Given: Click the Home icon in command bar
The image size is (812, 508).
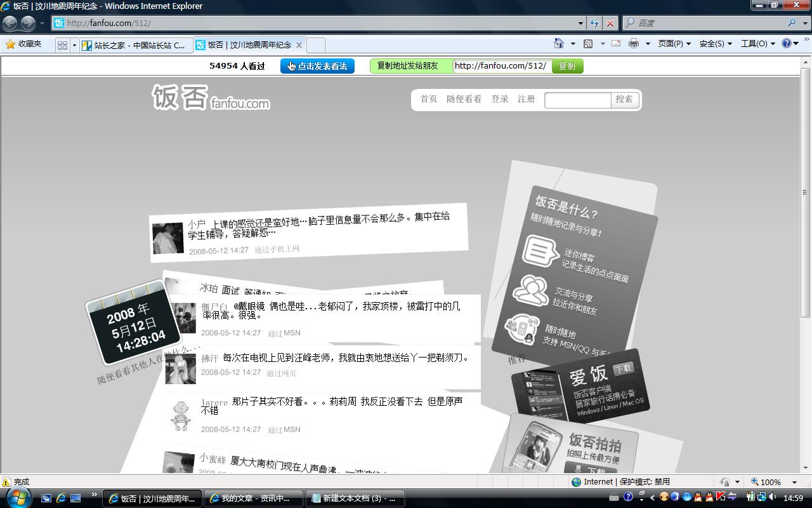Looking at the screenshot, I should [559, 44].
